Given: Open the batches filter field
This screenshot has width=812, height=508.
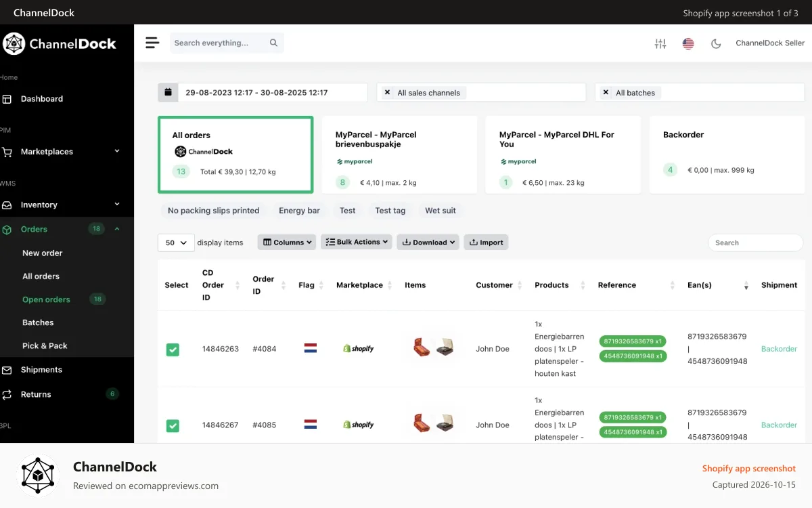Looking at the screenshot, I should (x=700, y=92).
